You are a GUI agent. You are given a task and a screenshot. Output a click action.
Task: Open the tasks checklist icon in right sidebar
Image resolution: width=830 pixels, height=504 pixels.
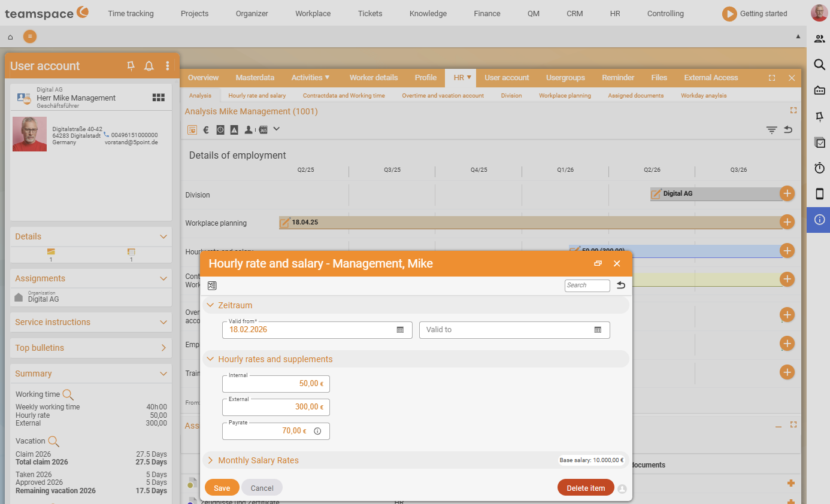tap(819, 142)
